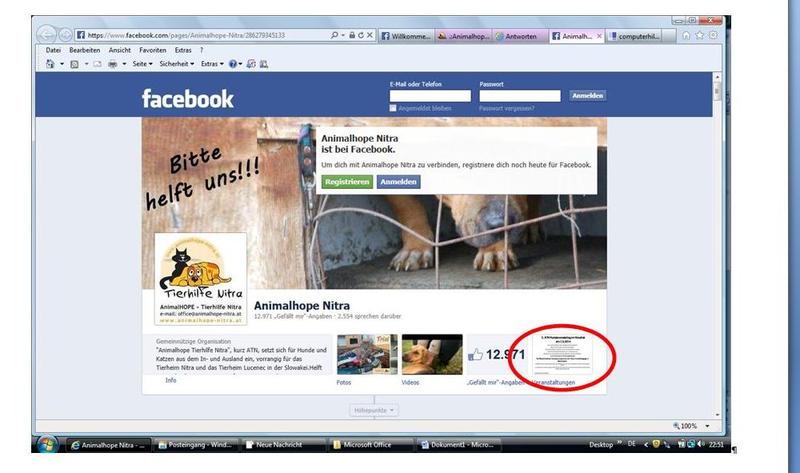Open the Favoriten menu
Viewport: 800px width, 473px height.
[153, 50]
